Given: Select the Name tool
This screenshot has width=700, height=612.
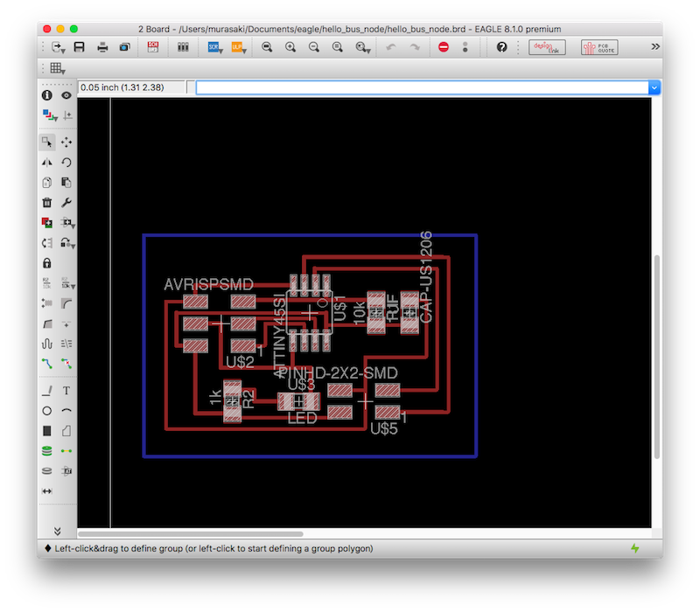Looking at the screenshot, I should pos(47,282).
